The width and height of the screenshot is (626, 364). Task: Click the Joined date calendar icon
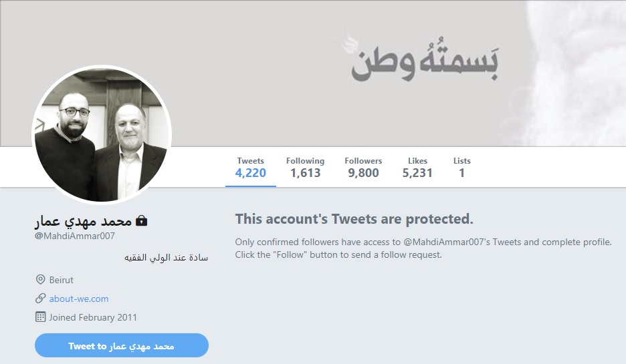click(40, 317)
